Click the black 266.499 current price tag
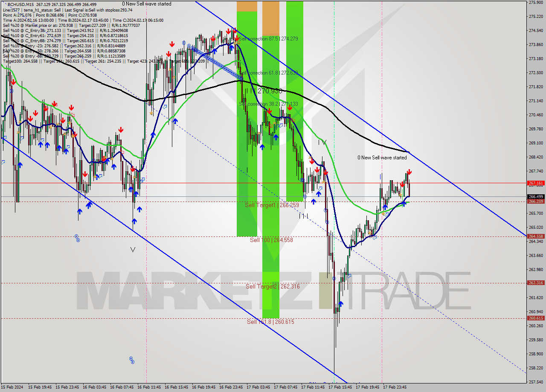 coord(536,197)
